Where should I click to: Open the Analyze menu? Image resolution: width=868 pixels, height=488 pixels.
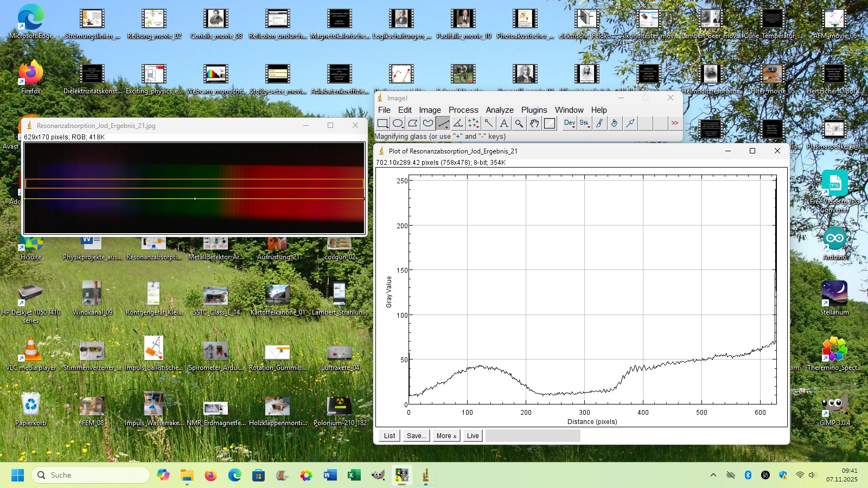tap(499, 110)
